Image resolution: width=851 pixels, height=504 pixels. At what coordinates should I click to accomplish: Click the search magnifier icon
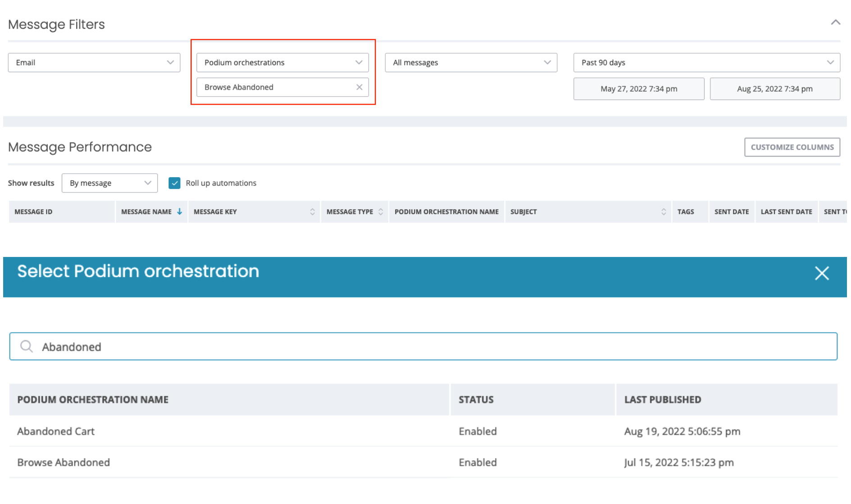[27, 346]
